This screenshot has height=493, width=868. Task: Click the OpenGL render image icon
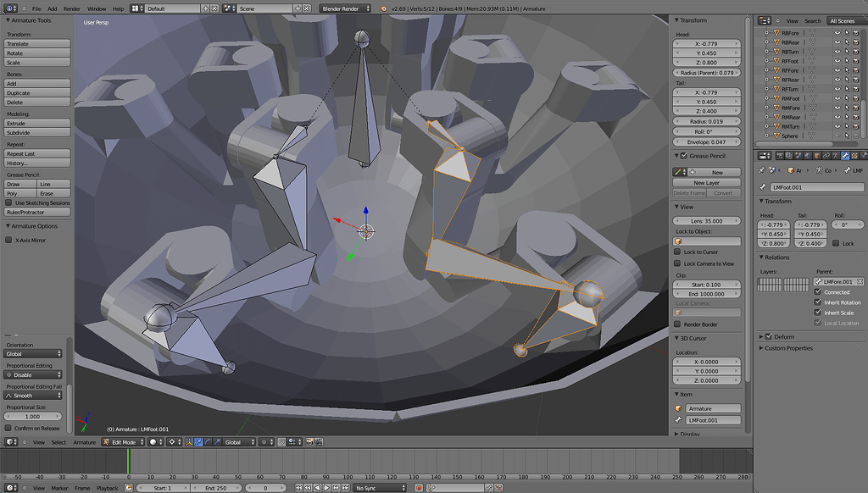pos(310,442)
